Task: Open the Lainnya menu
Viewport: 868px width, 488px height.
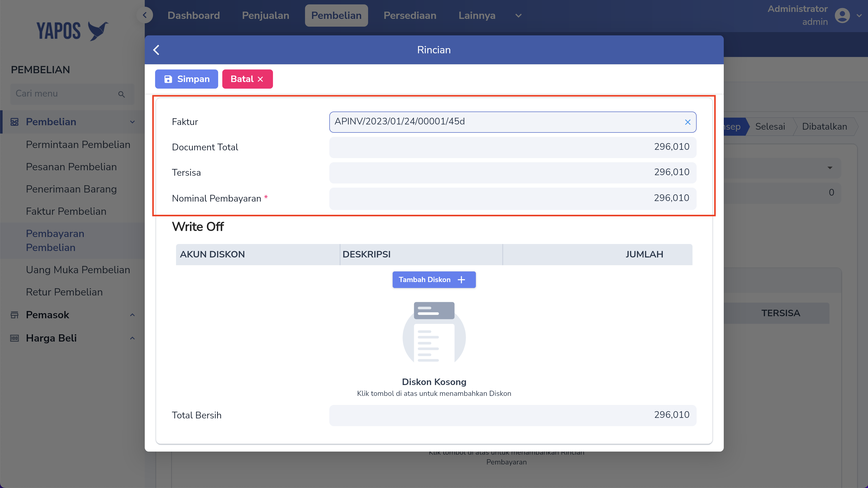Action: click(x=477, y=16)
